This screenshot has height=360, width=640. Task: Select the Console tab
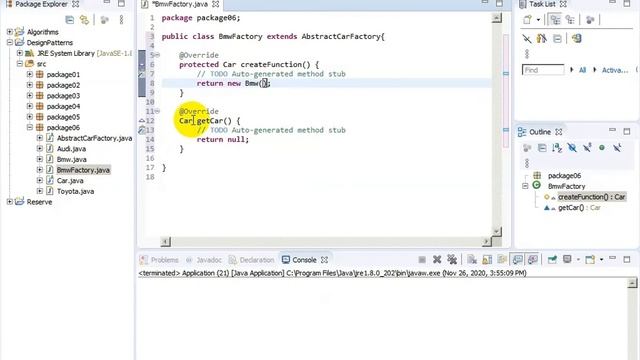304,260
